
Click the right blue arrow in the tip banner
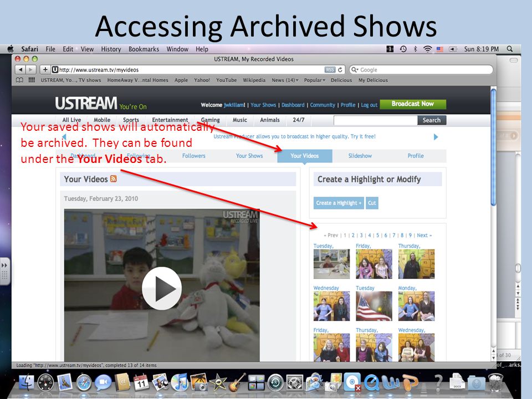click(x=436, y=137)
